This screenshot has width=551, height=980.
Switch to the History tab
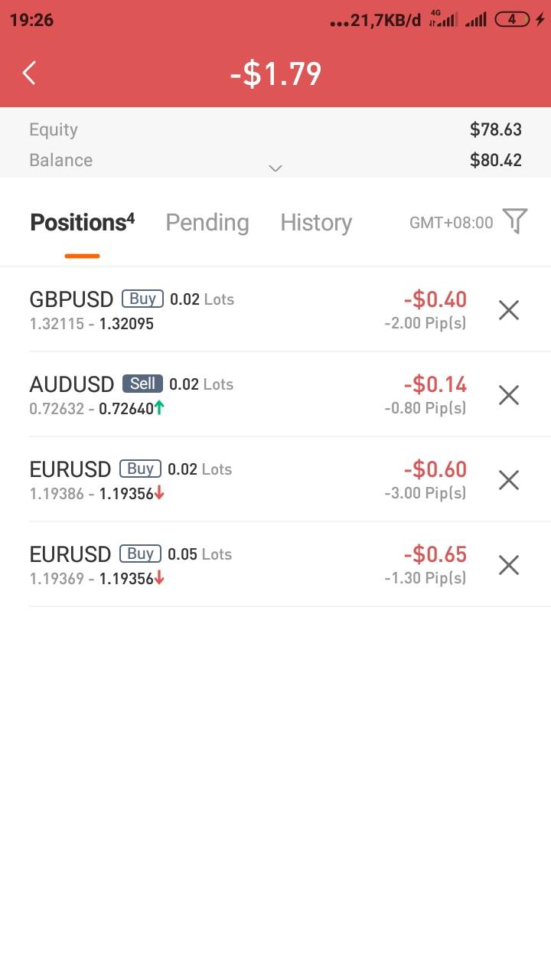[x=315, y=223]
